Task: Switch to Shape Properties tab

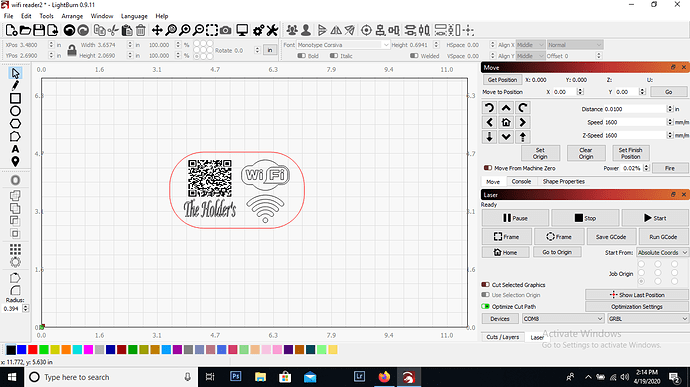Action: click(x=564, y=181)
